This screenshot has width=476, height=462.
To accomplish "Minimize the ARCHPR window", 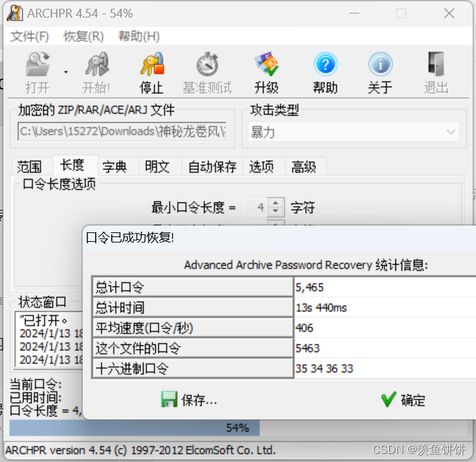I will 354,14.
